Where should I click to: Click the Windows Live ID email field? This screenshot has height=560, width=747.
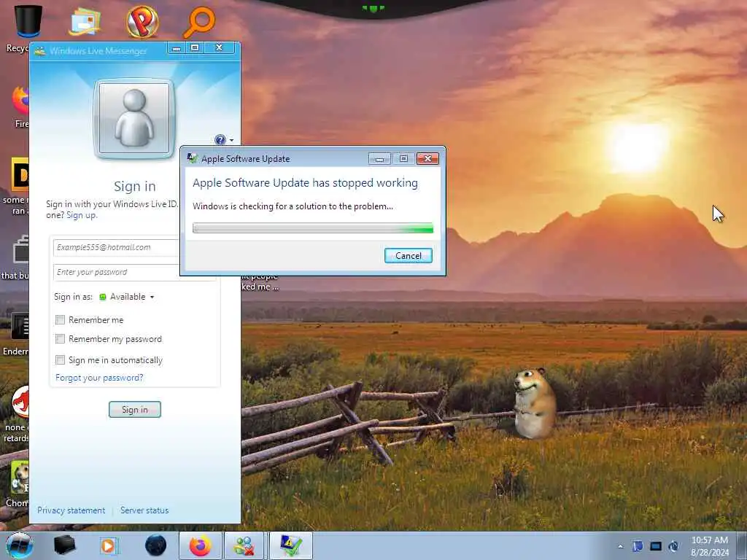(x=117, y=248)
